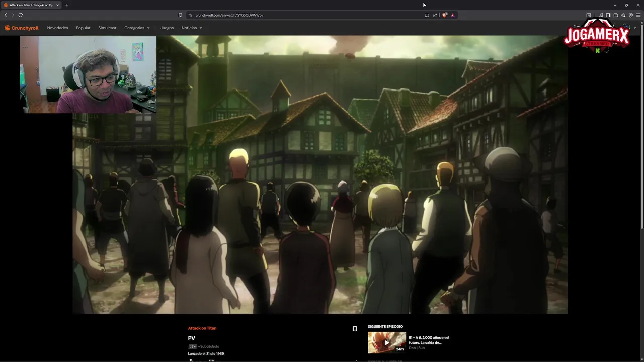Open the Simulcast menu item
The height and width of the screenshot is (362, 644).
coord(107,28)
